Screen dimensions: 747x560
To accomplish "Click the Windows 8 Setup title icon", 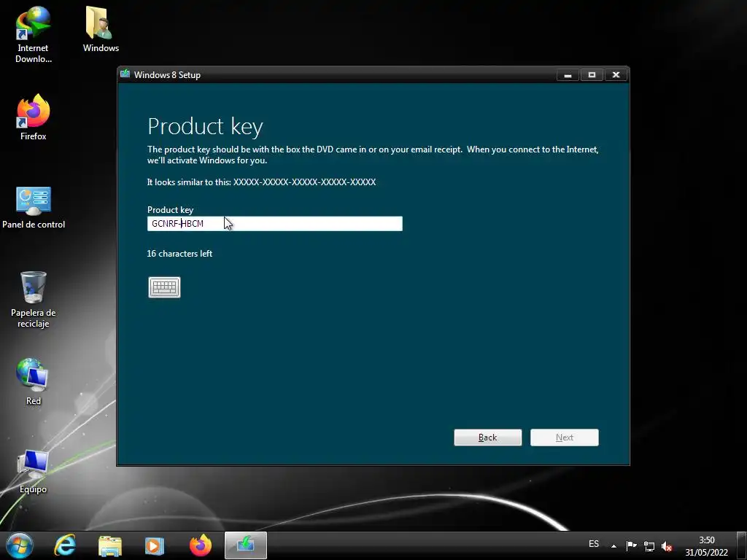I will [125, 74].
